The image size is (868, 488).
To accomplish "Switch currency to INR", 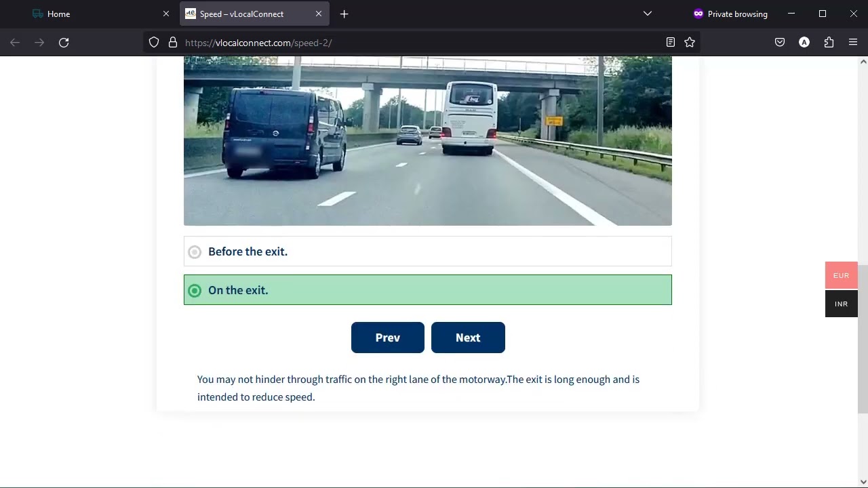I will (x=842, y=304).
